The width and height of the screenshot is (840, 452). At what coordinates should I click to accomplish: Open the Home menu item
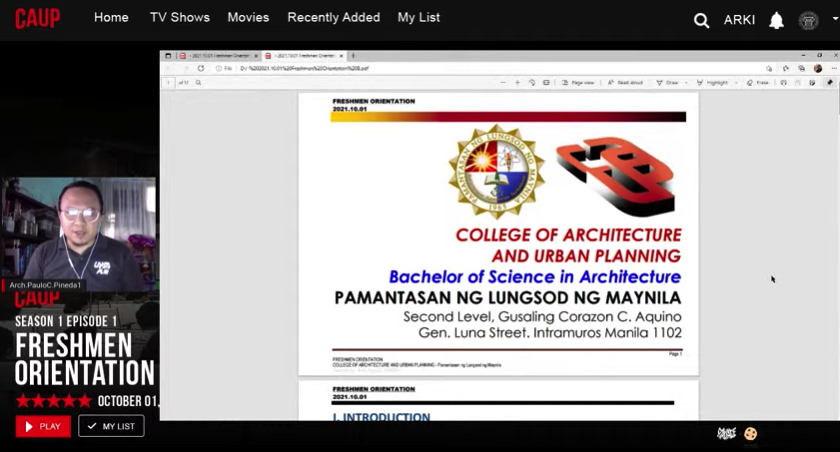pos(111,17)
